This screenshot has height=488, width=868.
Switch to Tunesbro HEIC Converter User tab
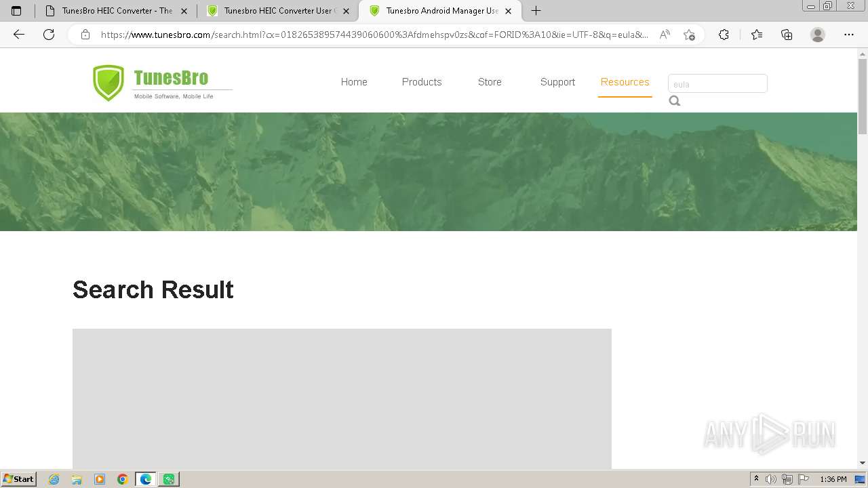(x=278, y=11)
